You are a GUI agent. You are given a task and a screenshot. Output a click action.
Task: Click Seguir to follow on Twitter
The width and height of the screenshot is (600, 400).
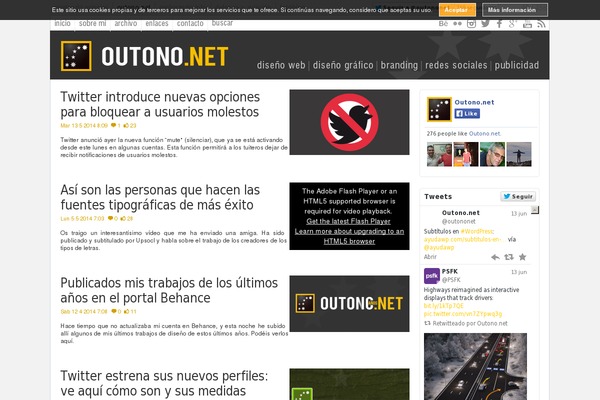pos(518,196)
